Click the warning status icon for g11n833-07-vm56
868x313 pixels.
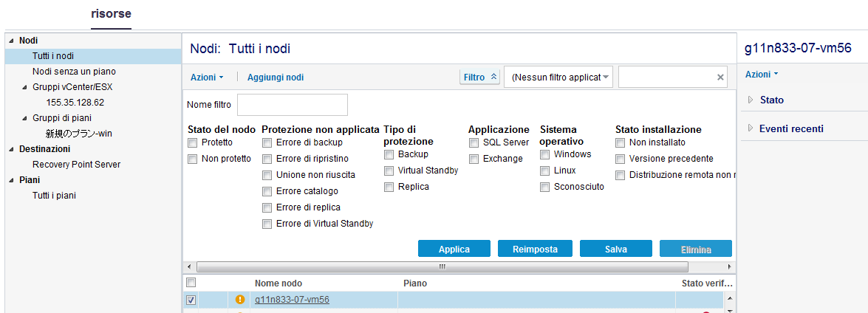click(240, 300)
